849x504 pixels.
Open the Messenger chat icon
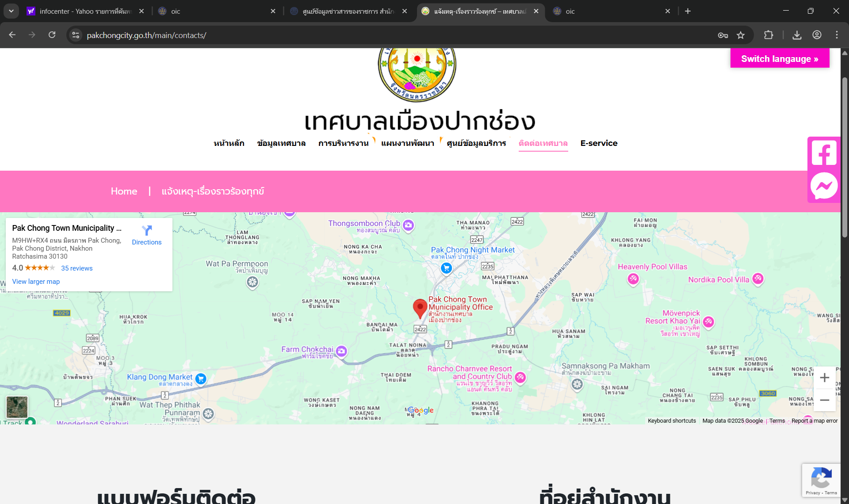824,186
